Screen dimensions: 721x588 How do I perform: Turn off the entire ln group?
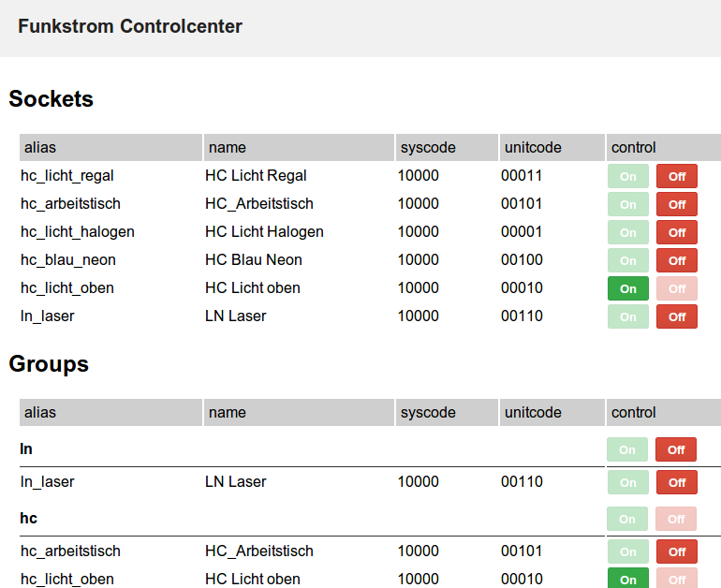(x=676, y=449)
